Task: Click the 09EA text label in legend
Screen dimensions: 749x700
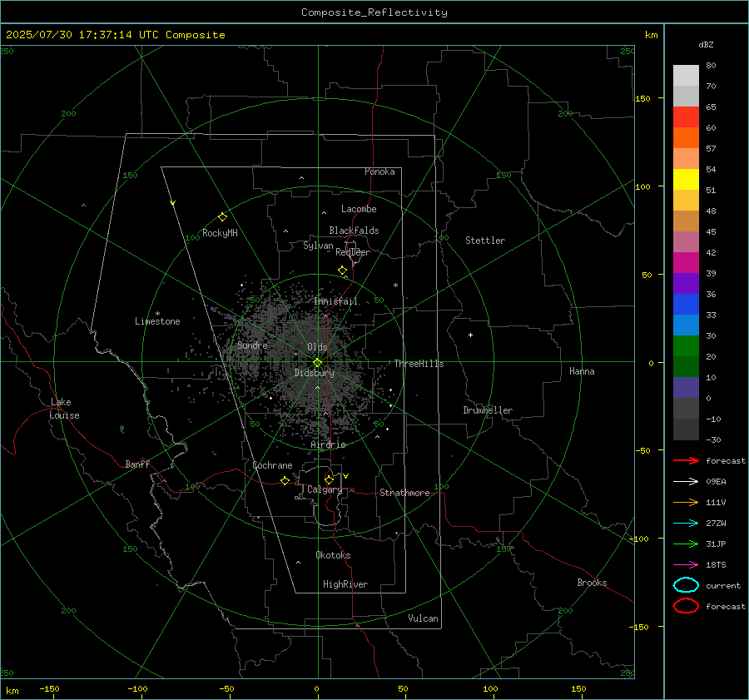Action: tap(716, 482)
